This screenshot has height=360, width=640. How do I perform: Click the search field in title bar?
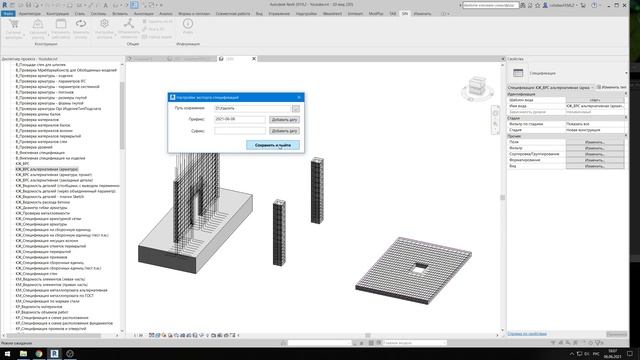tap(491, 5)
